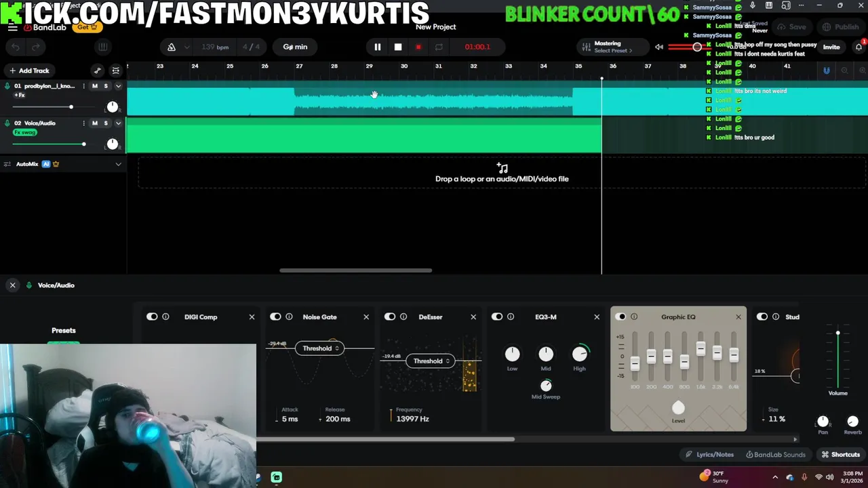Toggle the snap magnet icon

(x=826, y=70)
